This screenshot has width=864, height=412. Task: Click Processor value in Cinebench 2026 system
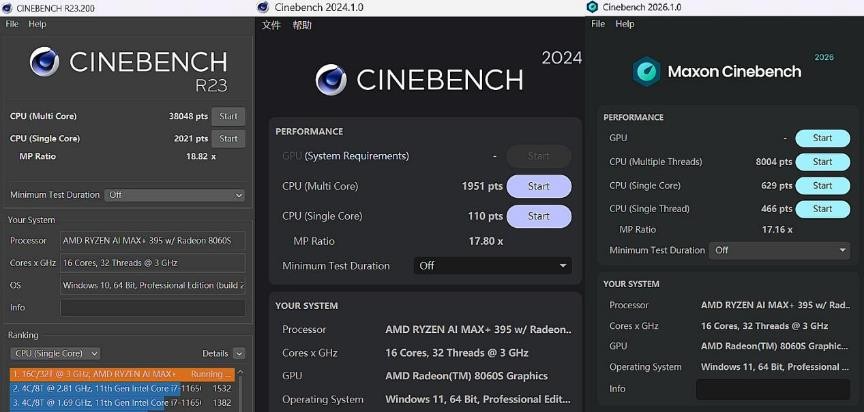click(x=775, y=305)
